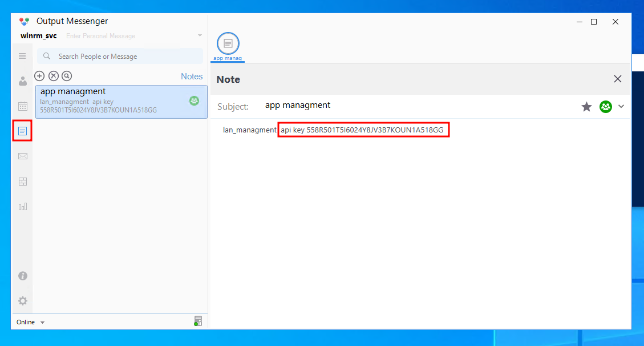Screen dimensions: 644x346
Task: Click the circled magnifier search notes icon
Action: tap(67, 76)
